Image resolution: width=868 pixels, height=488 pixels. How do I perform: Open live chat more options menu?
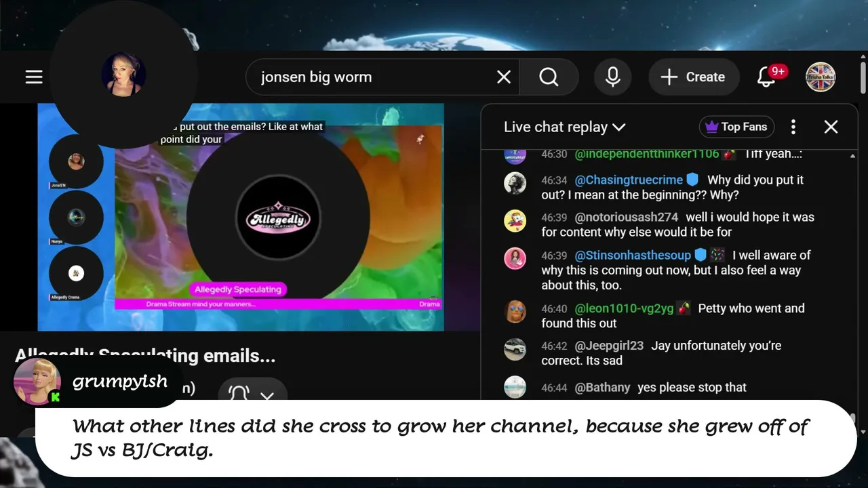(793, 127)
